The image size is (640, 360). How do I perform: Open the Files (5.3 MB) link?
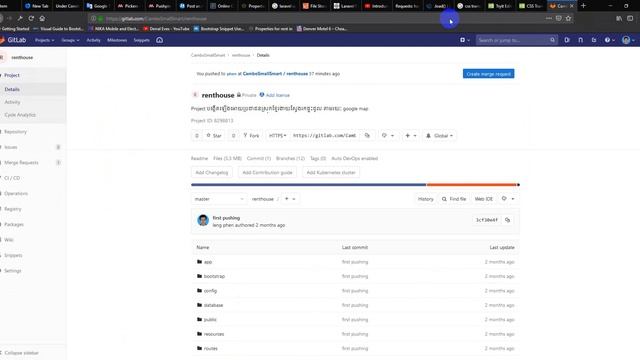227,158
